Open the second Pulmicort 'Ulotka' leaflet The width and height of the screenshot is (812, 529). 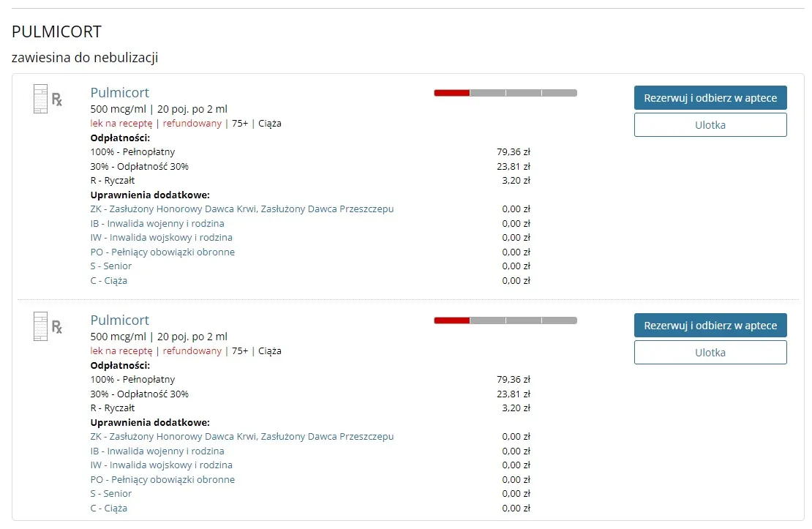coord(710,353)
